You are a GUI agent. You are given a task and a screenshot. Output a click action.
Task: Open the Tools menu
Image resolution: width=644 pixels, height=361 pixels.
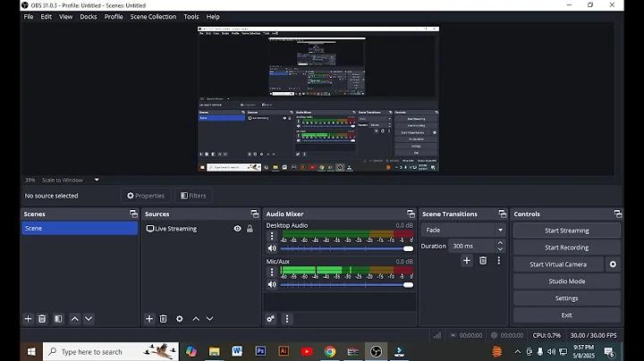pos(191,17)
